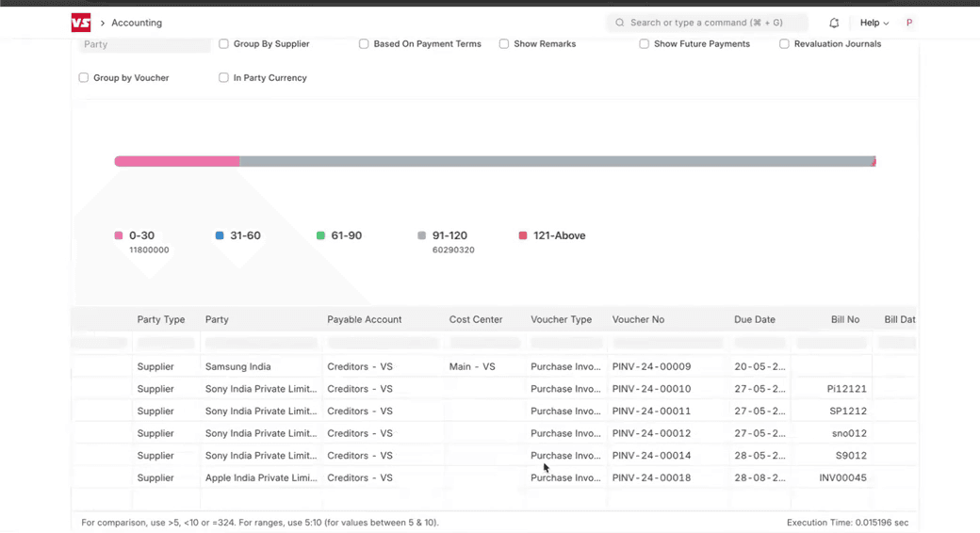This screenshot has height=533, width=980.
Task: Tick Based On Payment Terms
Action: (364, 43)
